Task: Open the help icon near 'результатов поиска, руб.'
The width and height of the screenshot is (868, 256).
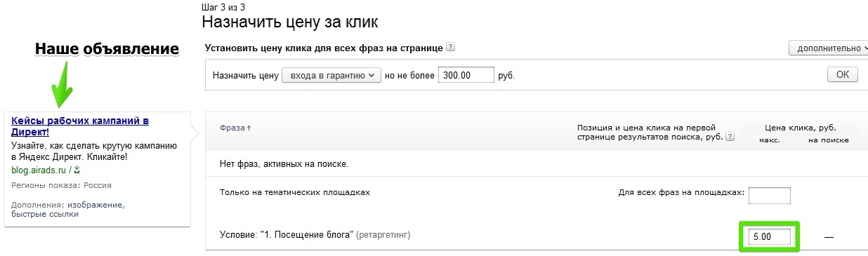Action: (730, 137)
